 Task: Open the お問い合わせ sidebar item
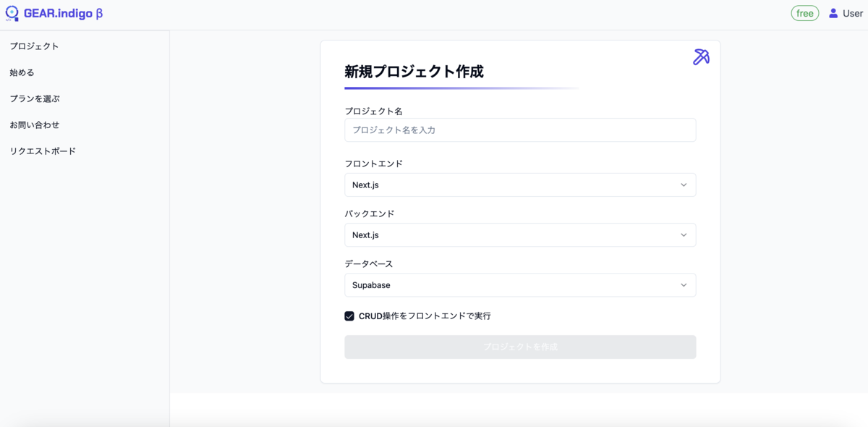pyautogui.click(x=35, y=124)
